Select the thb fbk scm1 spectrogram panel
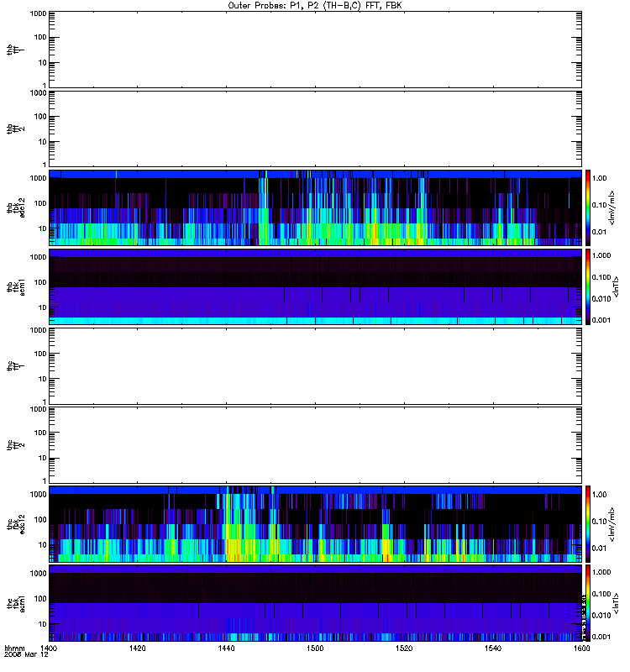 coord(316,286)
